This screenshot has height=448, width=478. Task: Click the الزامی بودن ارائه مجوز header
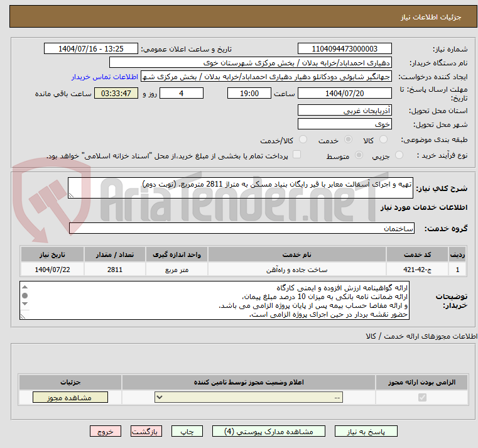422,383
